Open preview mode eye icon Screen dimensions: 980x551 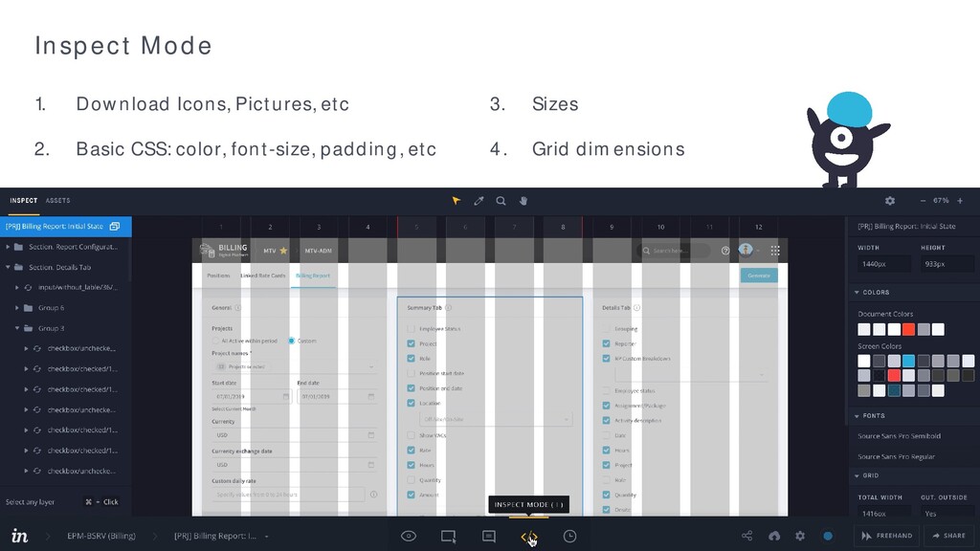tap(409, 536)
